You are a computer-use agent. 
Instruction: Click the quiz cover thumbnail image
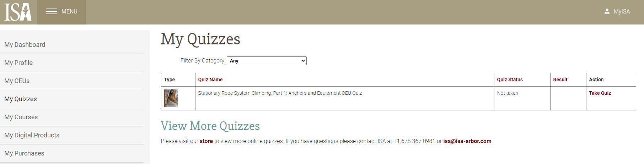click(x=171, y=98)
